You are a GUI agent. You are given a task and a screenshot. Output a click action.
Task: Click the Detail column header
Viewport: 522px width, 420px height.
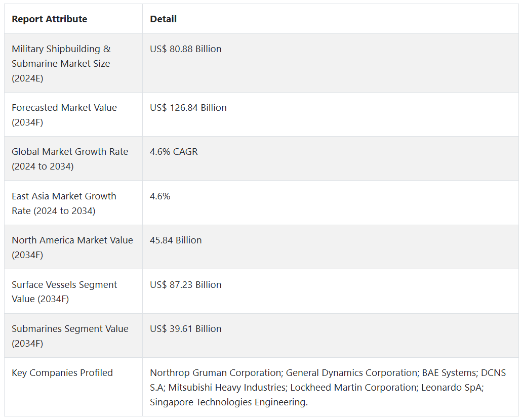(x=163, y=19)
